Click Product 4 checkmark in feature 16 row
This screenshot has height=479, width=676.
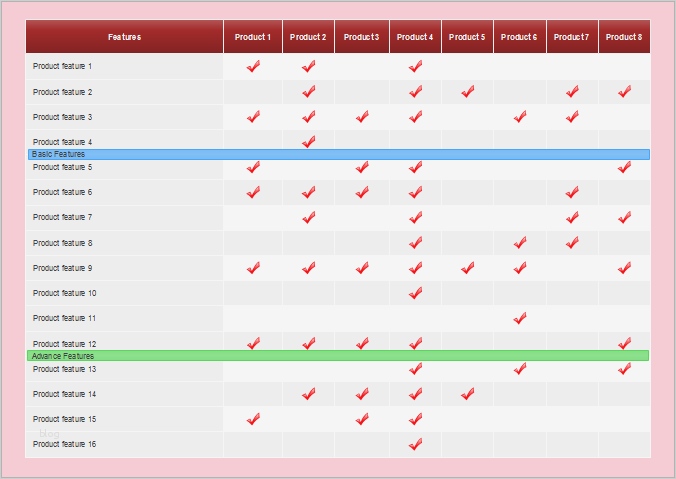[415, 444]
